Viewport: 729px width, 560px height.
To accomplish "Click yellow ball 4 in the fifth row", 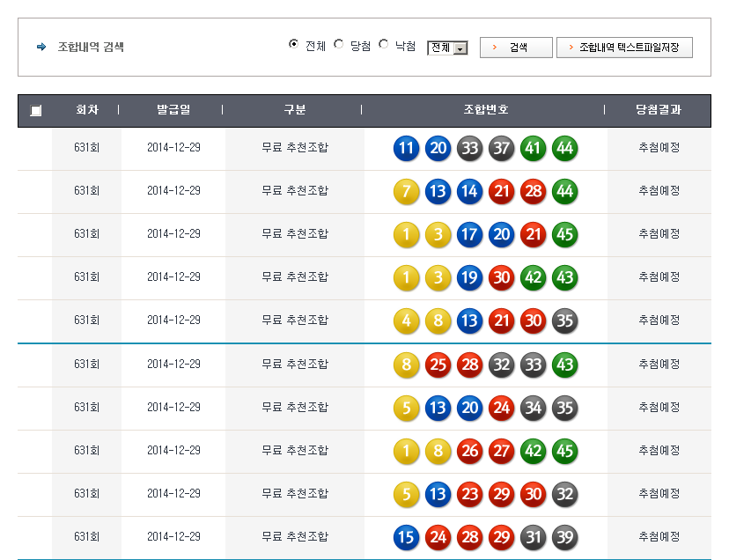I will pos(406,321).
